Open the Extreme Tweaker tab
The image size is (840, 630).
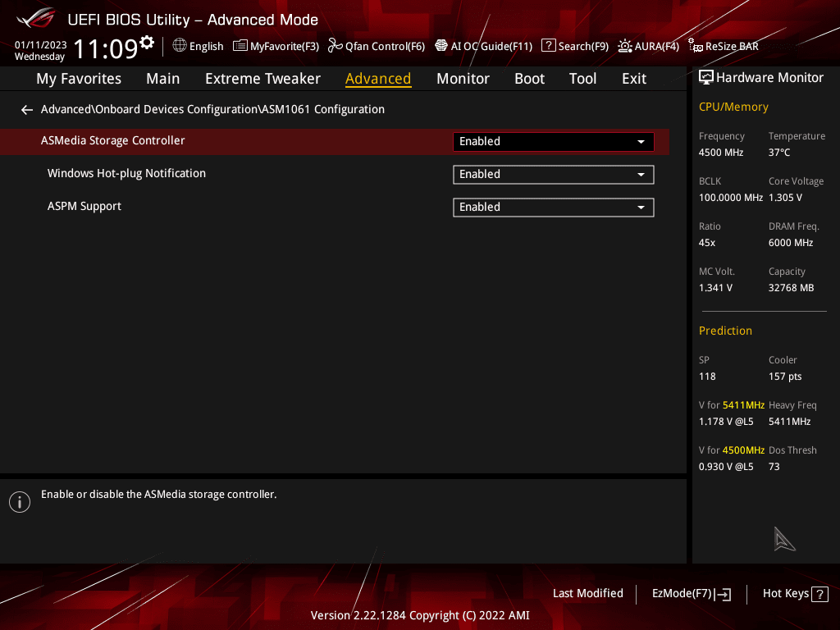[x=262, y=79]
